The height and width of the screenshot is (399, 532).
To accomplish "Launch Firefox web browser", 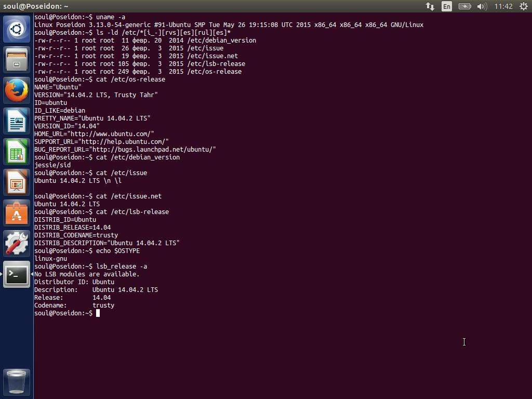I will click(x=17, y=90).
